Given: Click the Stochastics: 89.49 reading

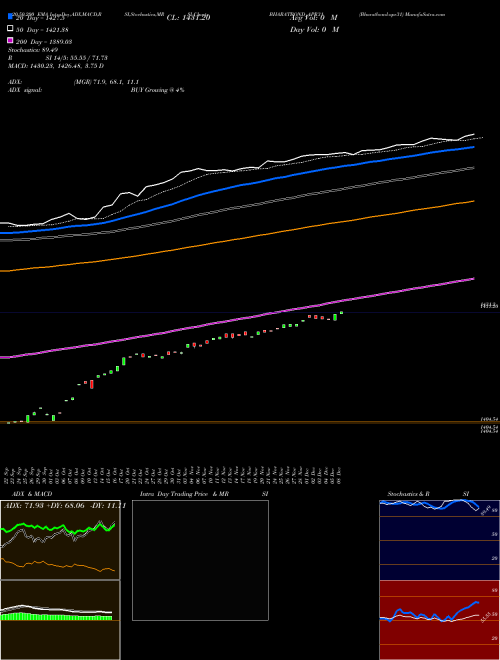Looking at the screenshot, I should click(33, 50).
